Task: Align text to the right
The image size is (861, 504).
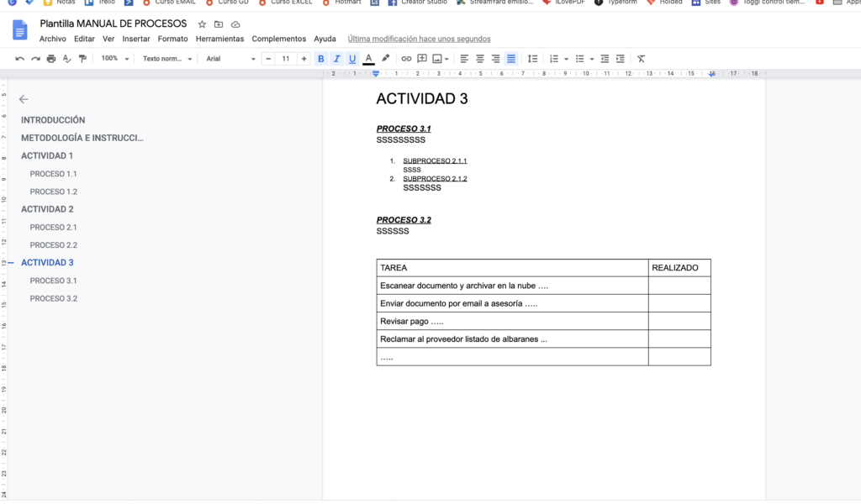Action: [495, 59]
